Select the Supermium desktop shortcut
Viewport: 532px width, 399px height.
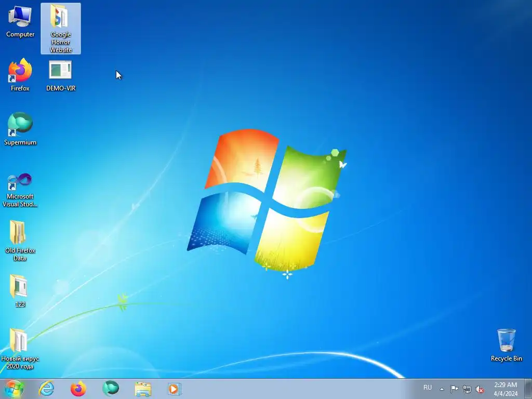click(x=20, y=129)
